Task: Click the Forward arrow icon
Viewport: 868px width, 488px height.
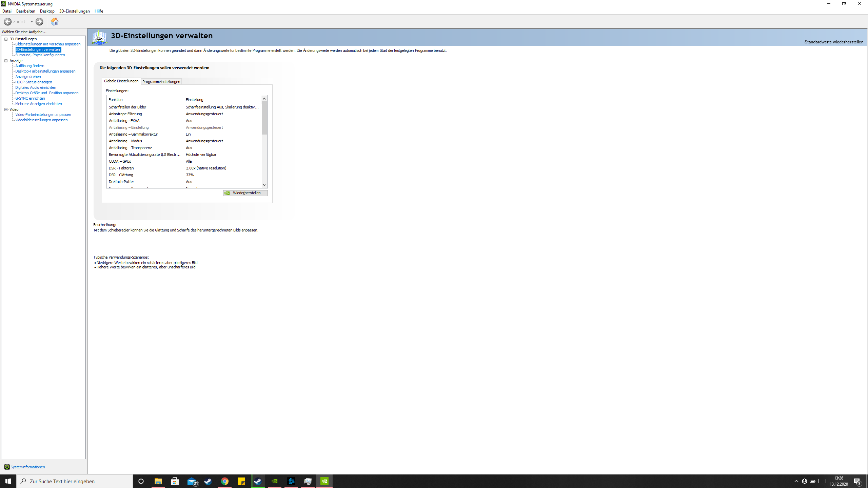Action: click(x=39, y=22)
